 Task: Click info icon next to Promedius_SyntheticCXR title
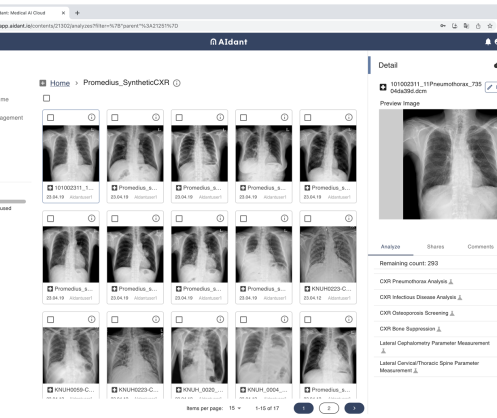pyautogui.click(x=177, y=83)
